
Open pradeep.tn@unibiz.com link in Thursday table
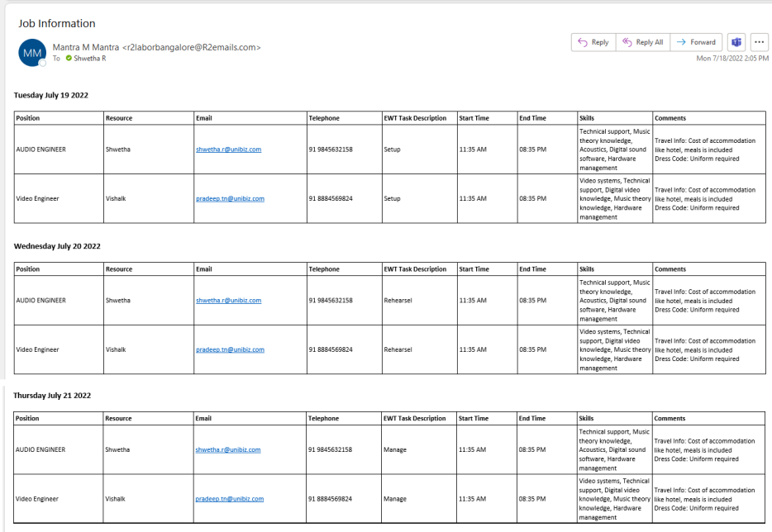(229, 499)
